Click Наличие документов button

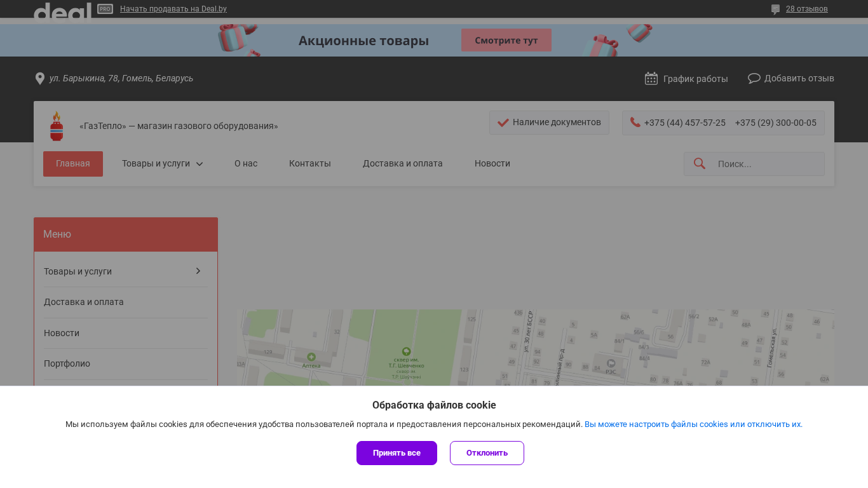549,123
